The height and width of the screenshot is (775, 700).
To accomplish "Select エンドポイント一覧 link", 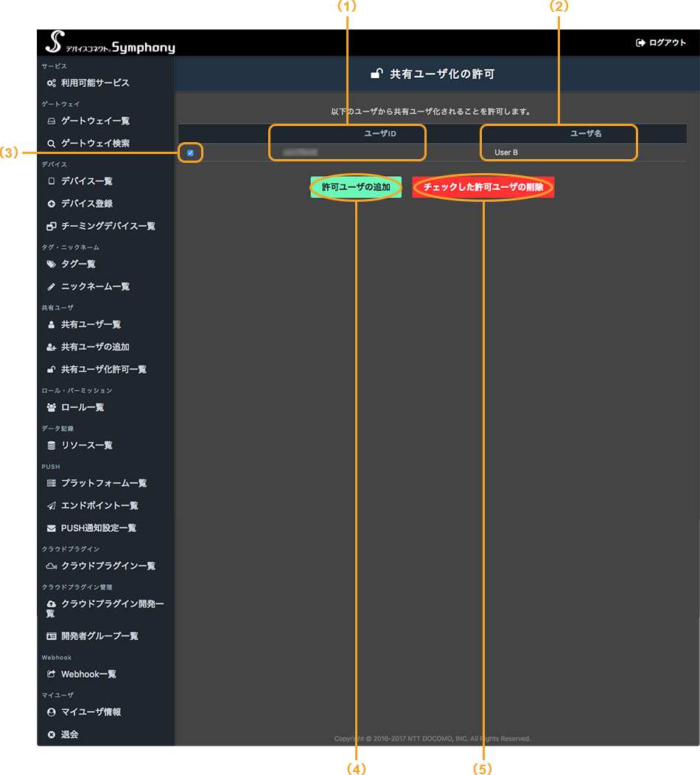I will 99,505.
